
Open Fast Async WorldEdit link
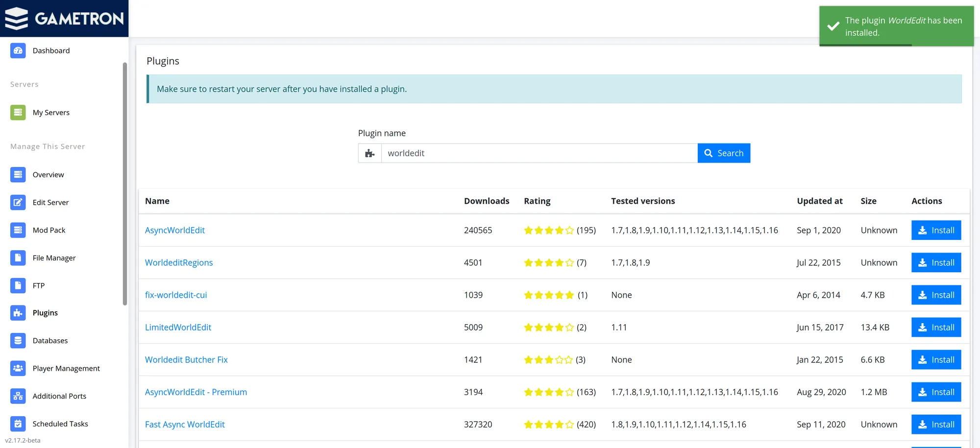185,424
